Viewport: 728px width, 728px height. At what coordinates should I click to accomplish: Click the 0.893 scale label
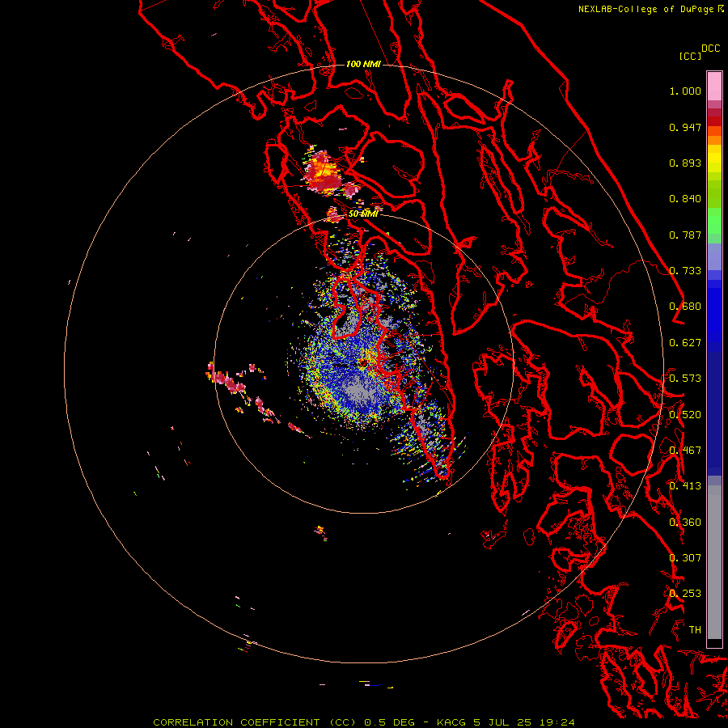pyautogui.click(x=685, y=163)
